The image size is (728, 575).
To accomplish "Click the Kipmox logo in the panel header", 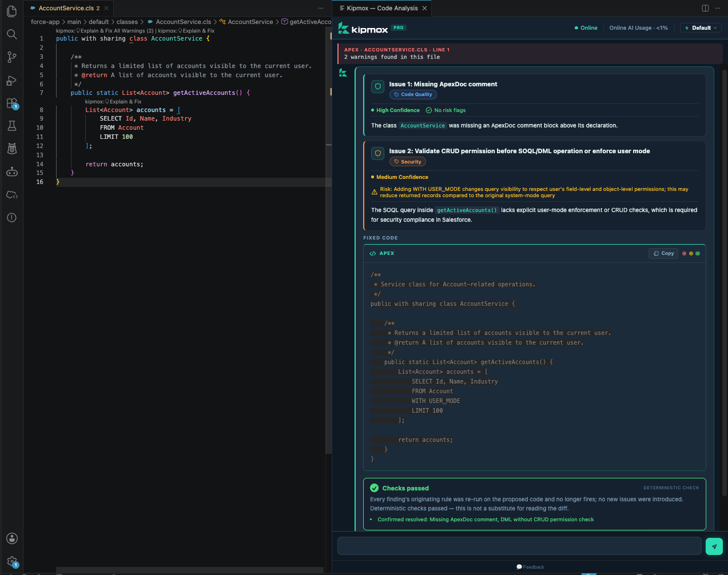I will click(363, 28).
